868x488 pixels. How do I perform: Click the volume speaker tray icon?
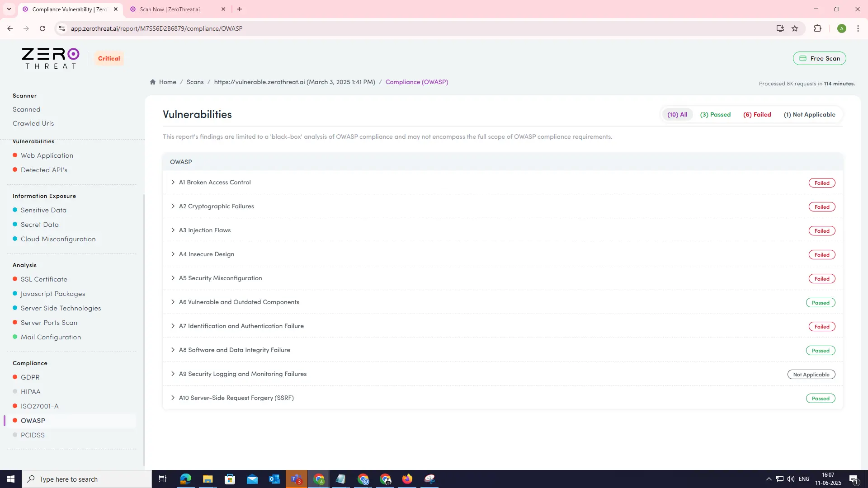pyautogui.click(x=790, y=479)
